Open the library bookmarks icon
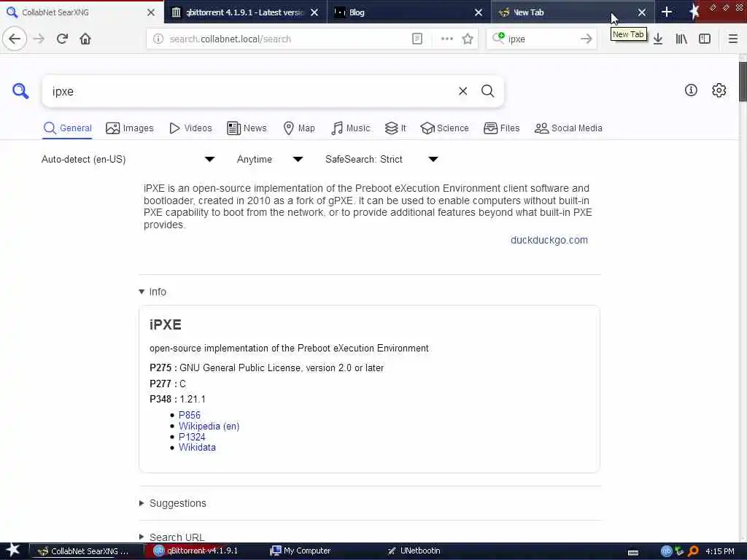The width and height of the screenshot is (747, 560). (681, 39)
